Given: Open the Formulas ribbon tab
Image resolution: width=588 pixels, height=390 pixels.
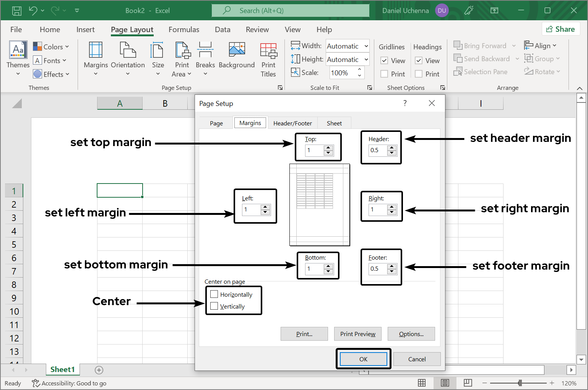Looking at the screenshot, I should (184, 29).
